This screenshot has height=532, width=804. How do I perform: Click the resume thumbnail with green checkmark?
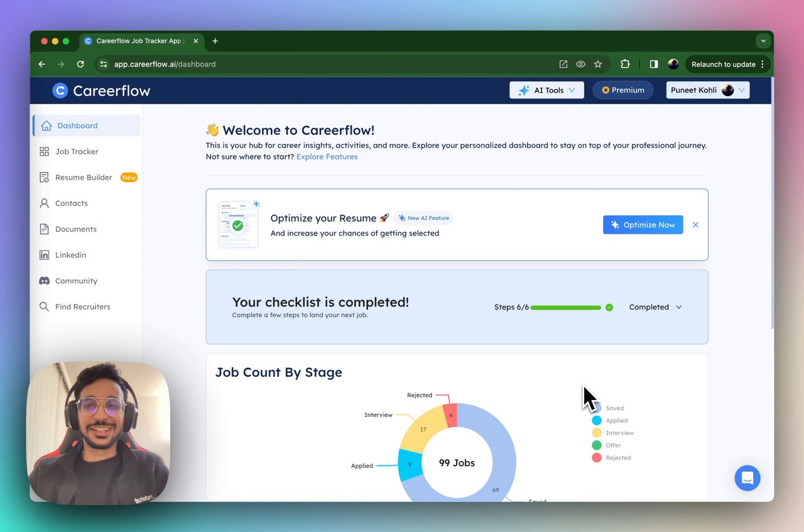pyautogui.click(x=238, y=224)
